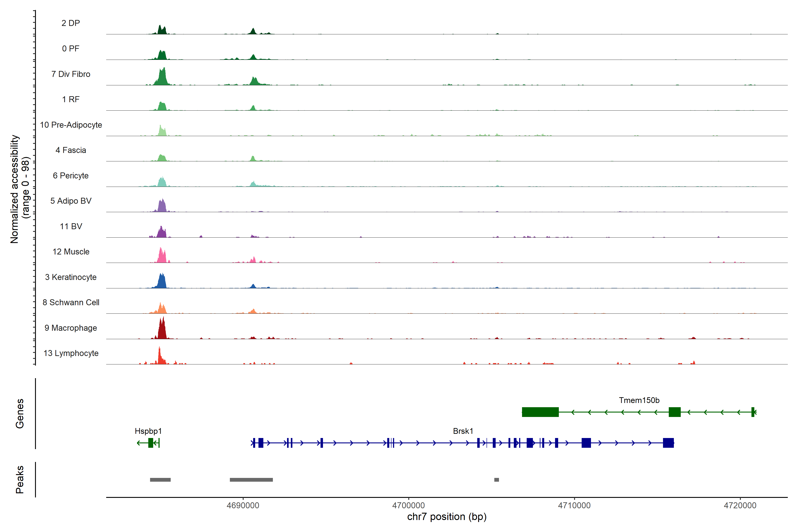
Task: Click the 7 Div Fibro track label
Action: [x=70, y=74]
